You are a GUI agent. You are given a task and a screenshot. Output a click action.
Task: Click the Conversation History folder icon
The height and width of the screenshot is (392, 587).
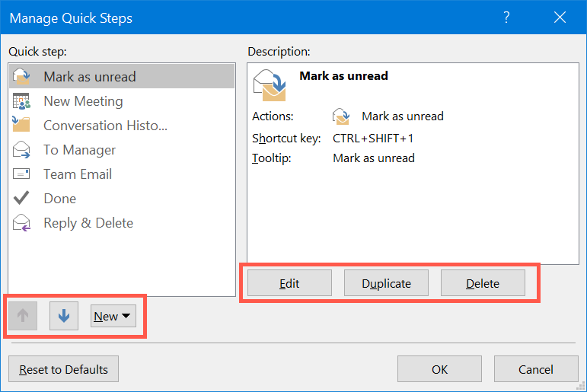click(x=21, y=125)
